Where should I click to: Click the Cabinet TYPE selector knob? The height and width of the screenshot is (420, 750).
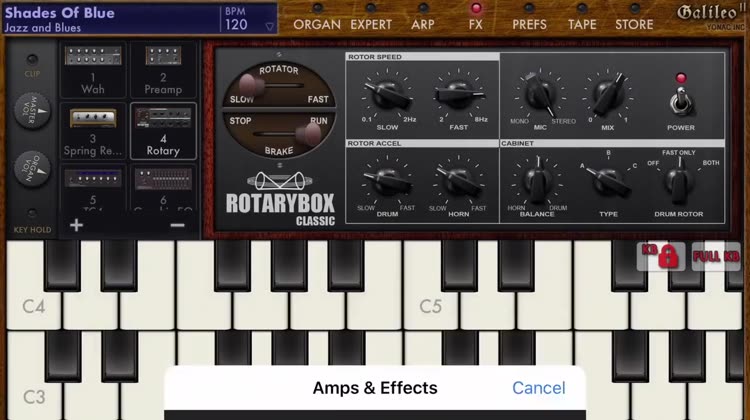pos(608,182)
